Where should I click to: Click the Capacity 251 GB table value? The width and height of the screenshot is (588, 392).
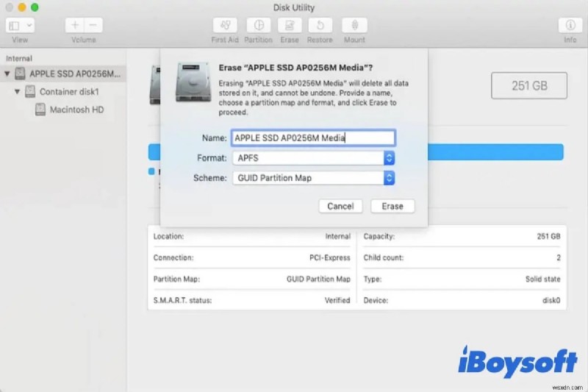tap(548, 236)
